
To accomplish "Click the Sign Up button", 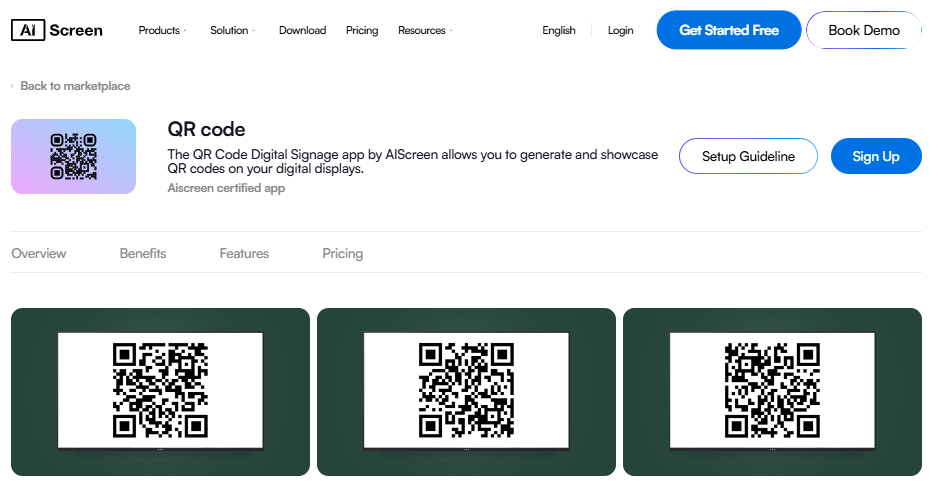I will coord(876,156).
